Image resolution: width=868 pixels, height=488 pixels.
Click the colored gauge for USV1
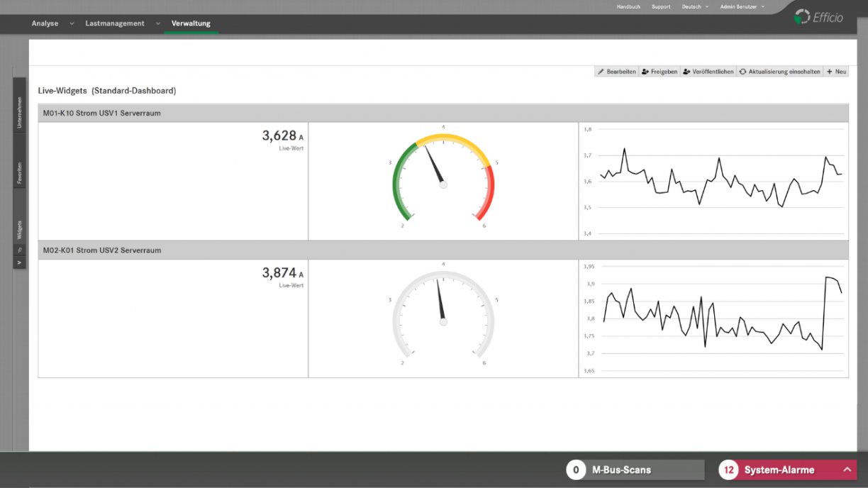pyautogui.click(x=443, y=177)
